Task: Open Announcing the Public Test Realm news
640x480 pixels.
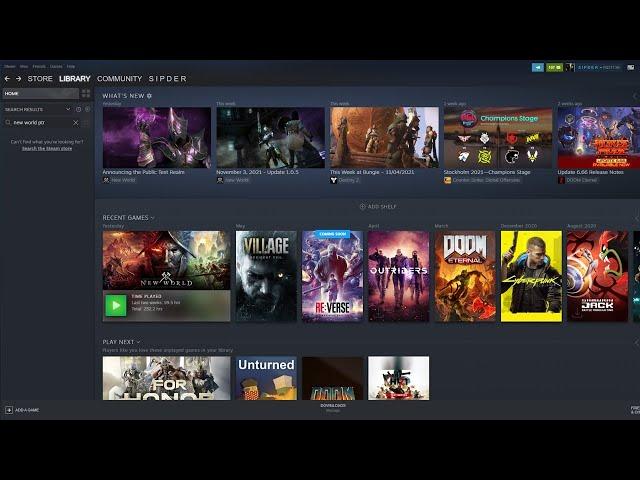Action: (x=157, y=138)
